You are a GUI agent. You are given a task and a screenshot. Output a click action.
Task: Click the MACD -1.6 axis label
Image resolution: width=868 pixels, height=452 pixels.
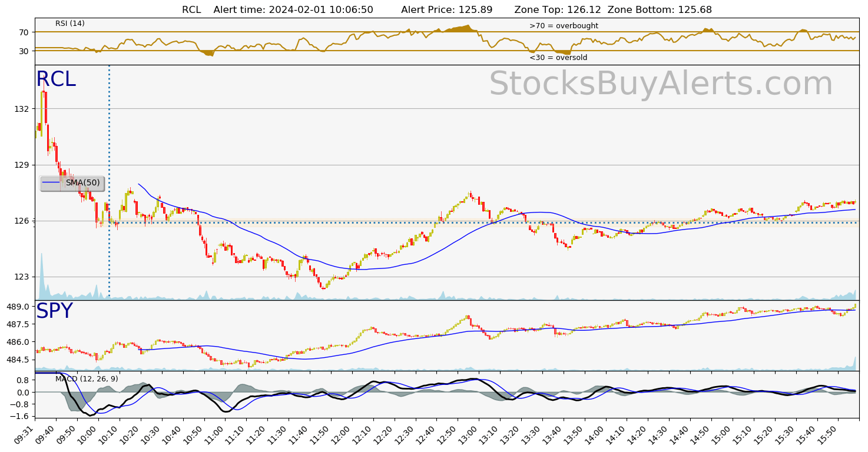[21, 416]
